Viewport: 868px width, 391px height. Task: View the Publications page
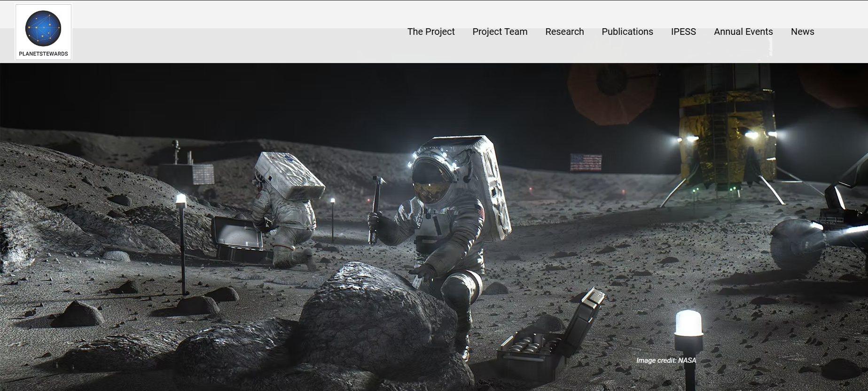coord(627,32)
